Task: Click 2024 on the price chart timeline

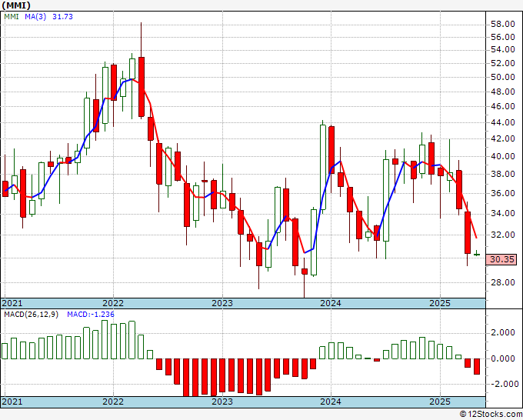Action: click(x=331, y=303)
